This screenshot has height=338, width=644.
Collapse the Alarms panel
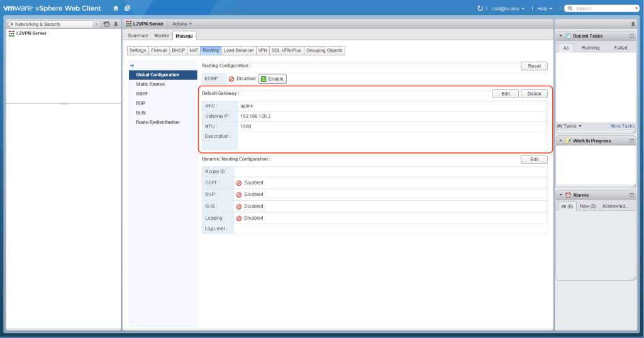560,195
